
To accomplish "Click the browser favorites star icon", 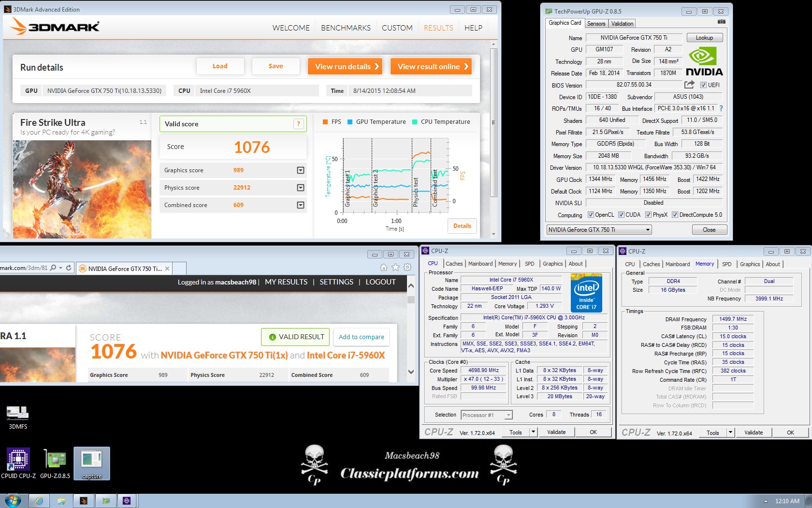I will [395, 268].
